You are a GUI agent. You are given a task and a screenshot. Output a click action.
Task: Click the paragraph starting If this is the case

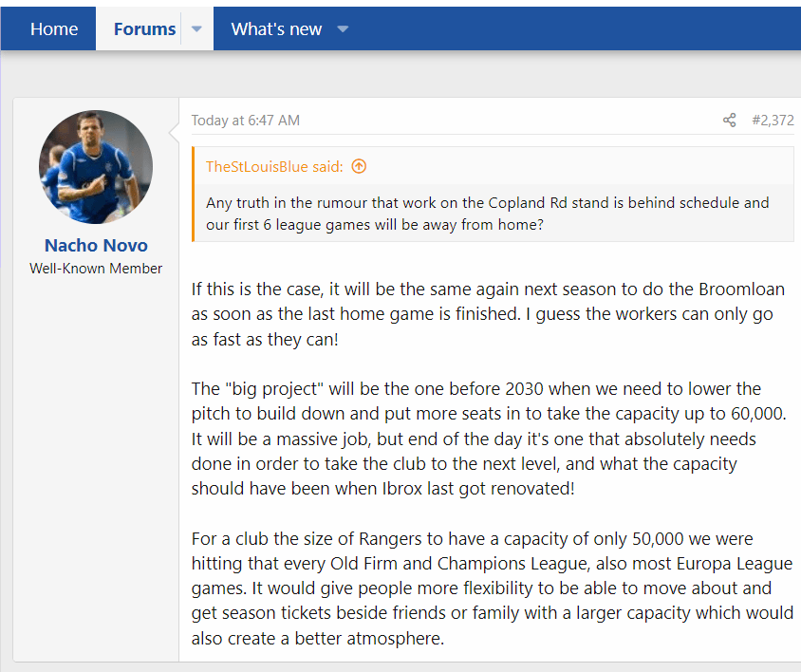click(488, 314)
